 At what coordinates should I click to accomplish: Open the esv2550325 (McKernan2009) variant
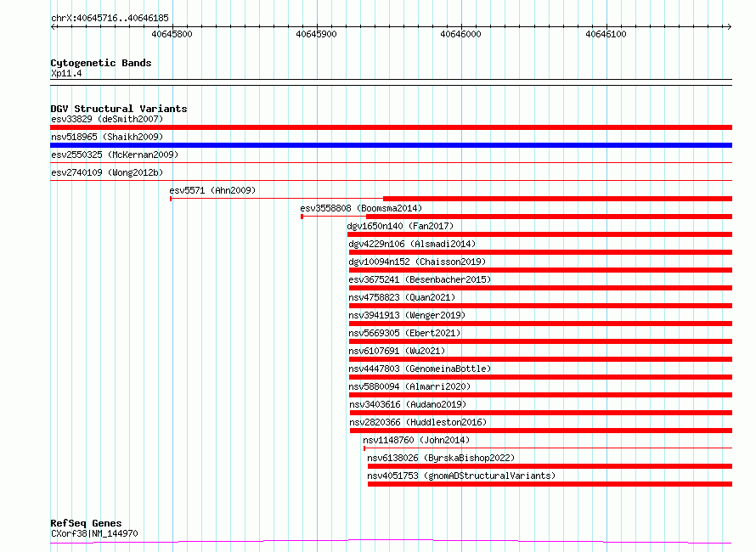pos(115,155)
